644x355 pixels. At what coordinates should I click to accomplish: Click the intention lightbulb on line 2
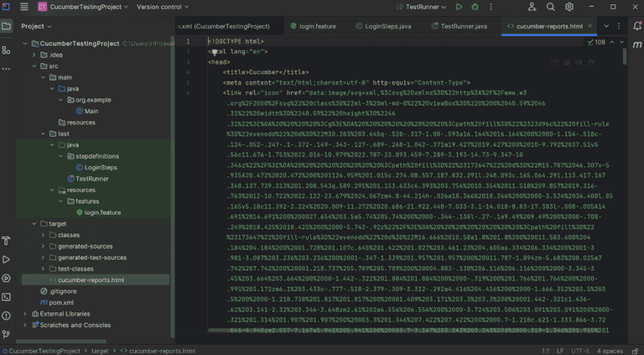tap(215, 52)
